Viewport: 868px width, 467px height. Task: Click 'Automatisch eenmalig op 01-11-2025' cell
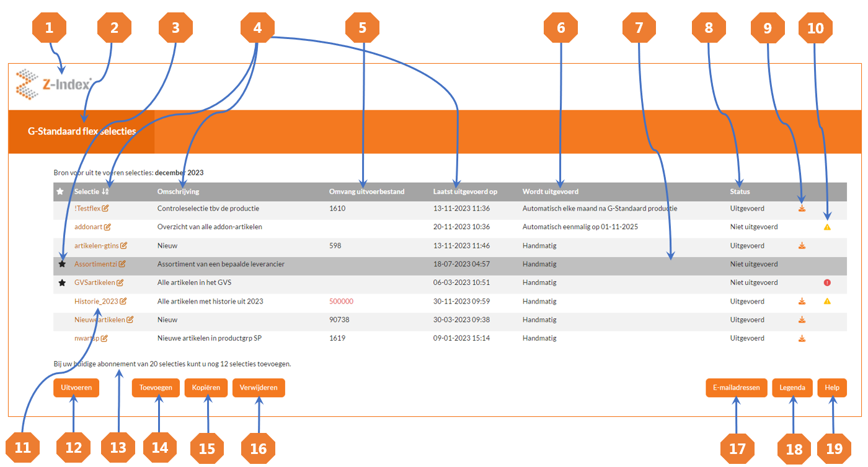click(580, 227)
